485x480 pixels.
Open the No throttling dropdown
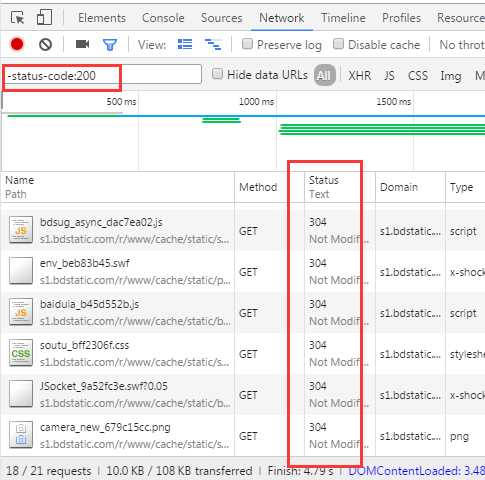(462, 45)
